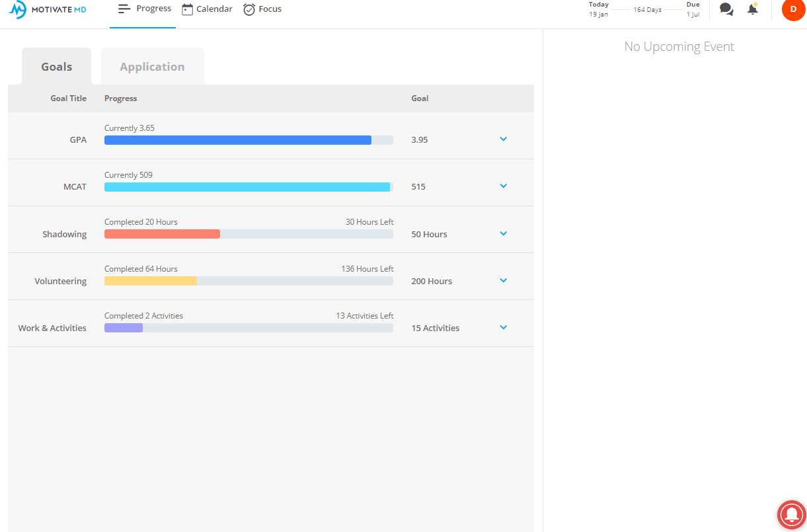Click the Focus clock icon
The height and width of the screenshot is (532, 807).
tap(249, 9)
